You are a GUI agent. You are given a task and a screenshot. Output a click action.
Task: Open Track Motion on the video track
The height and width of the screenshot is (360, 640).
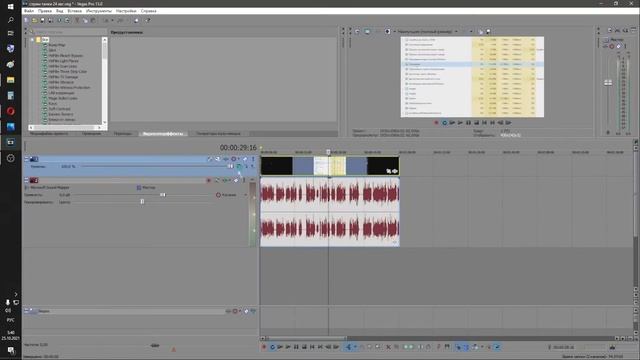pos(218,159)
